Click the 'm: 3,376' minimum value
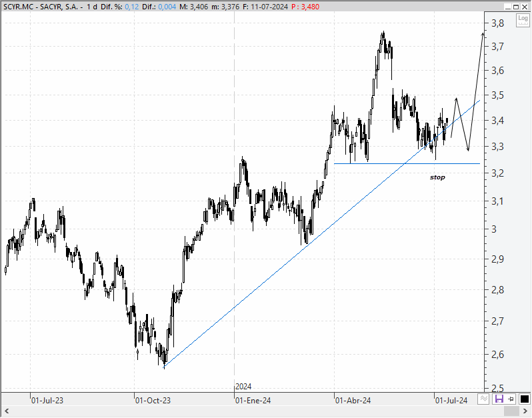The image size is (532, 418). pos(225,7)
